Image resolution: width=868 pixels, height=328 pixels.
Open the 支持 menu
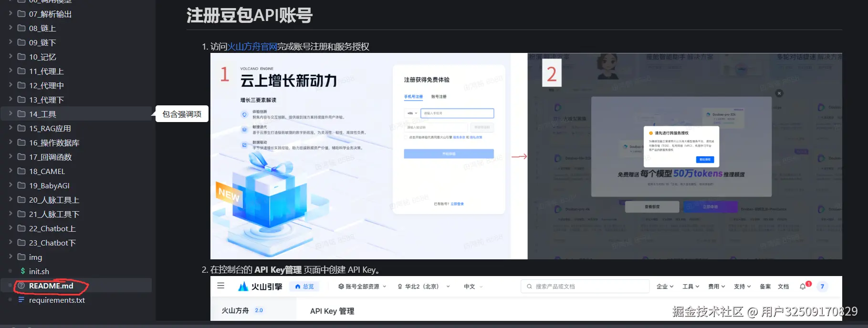[742, 287]
